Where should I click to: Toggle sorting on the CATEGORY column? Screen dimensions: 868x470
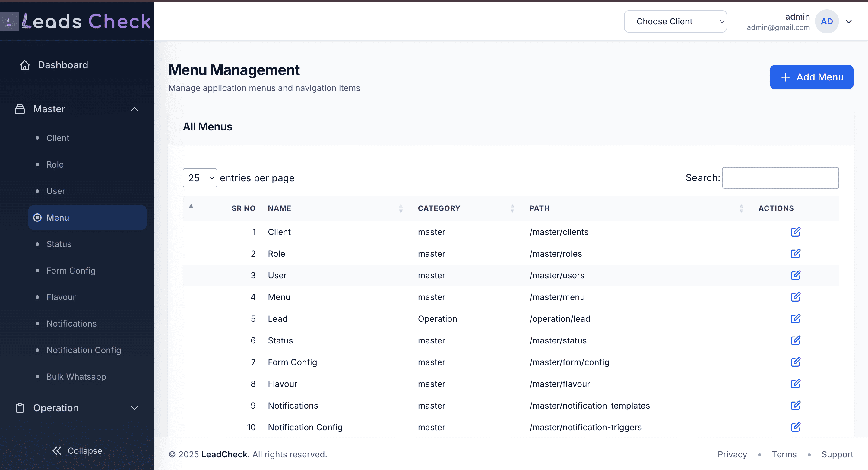pyautogui.click(x=512, y=208)
